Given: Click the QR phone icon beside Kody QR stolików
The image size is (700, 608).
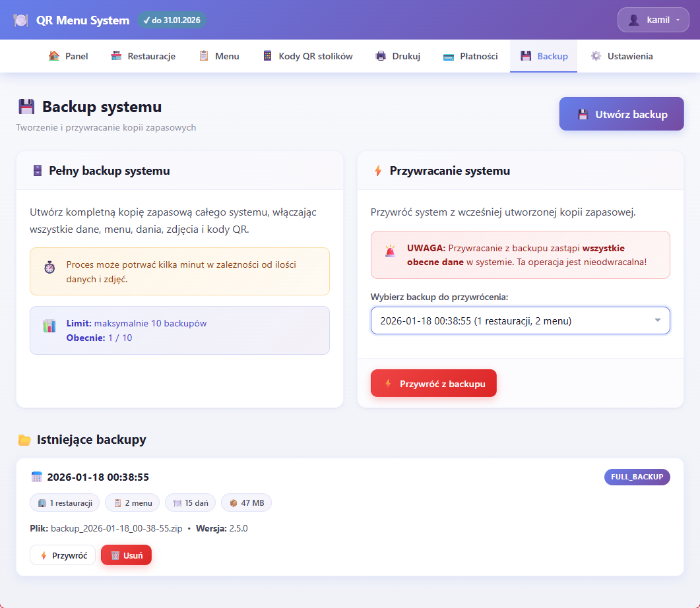Looking at the screenshot, I should tap(267, 56).
